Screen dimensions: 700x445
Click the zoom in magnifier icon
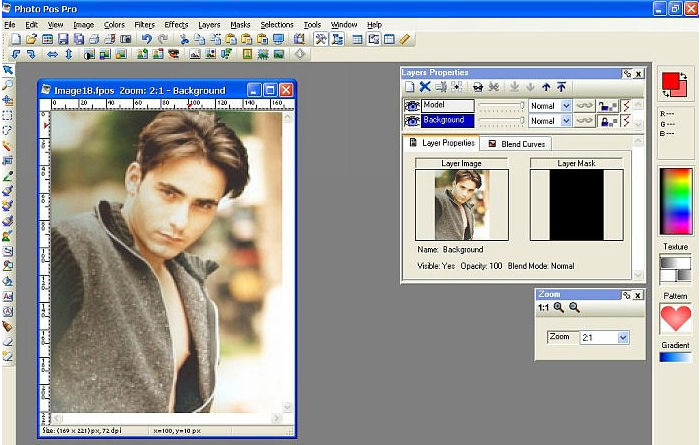pos(558,308)
